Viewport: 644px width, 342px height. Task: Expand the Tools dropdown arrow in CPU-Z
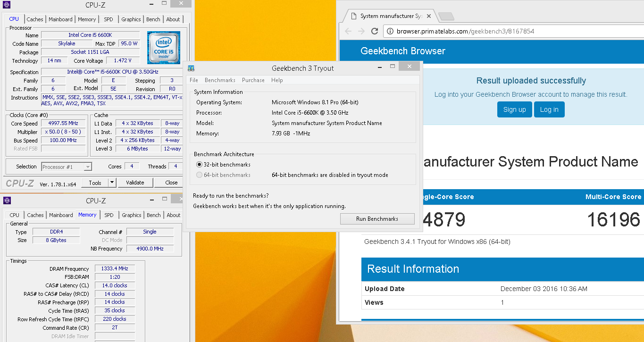click(112, 183)
